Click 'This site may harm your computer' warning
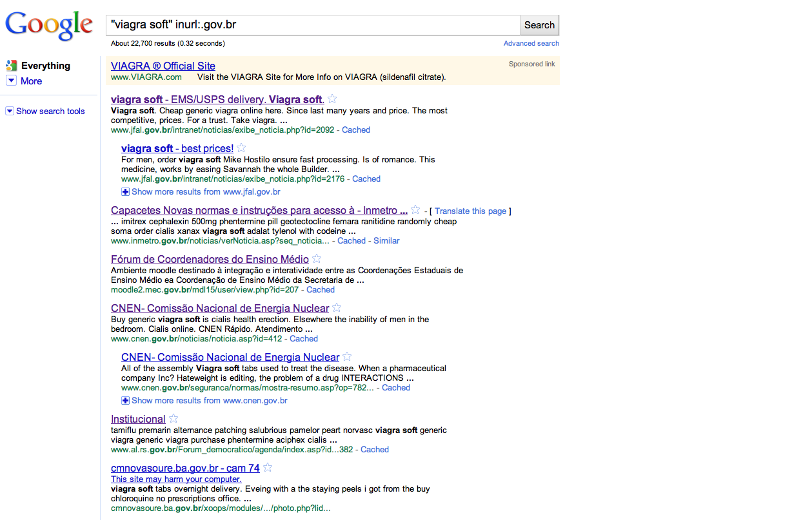Viewport: 812px width, 520px height. [x=176, y=479]
